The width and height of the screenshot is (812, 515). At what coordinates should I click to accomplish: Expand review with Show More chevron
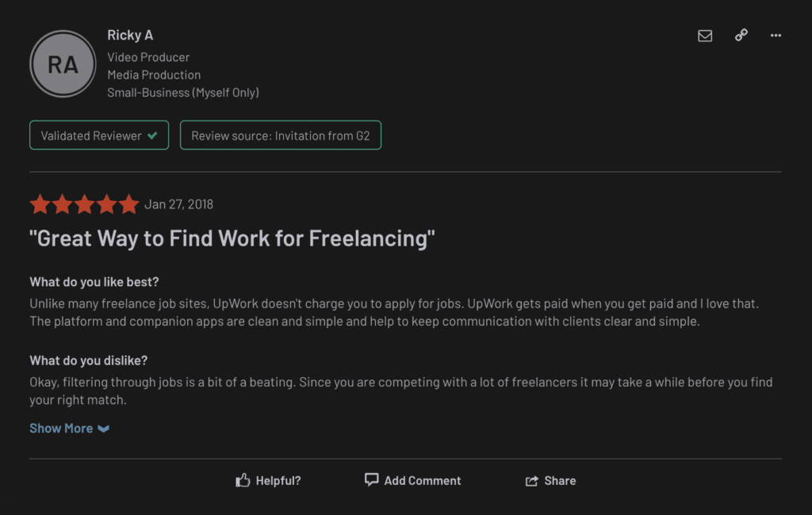click(x=104, y=429)
